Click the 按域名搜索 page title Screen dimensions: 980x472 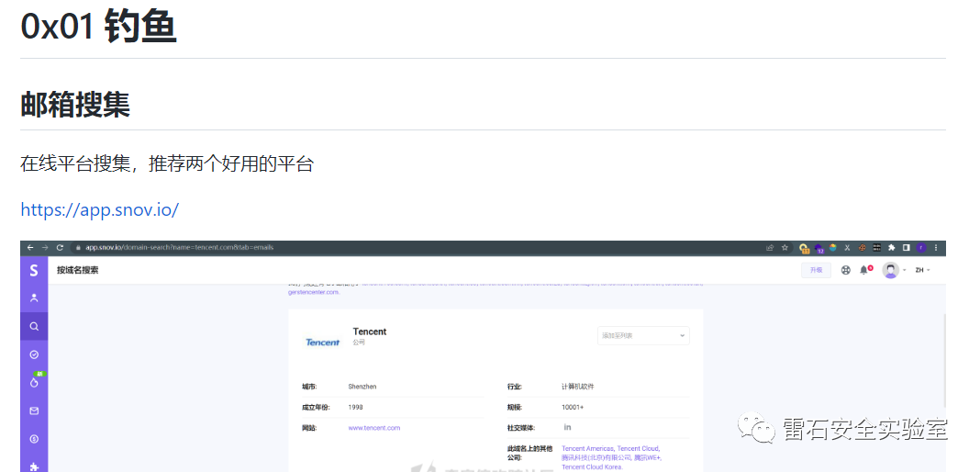[77, 270]
